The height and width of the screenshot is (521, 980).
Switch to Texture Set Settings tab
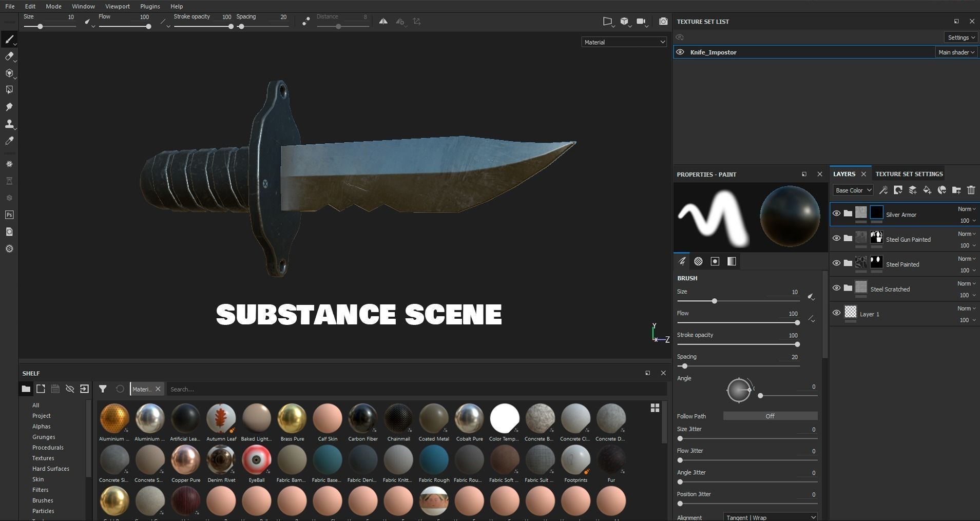point(909,174)
